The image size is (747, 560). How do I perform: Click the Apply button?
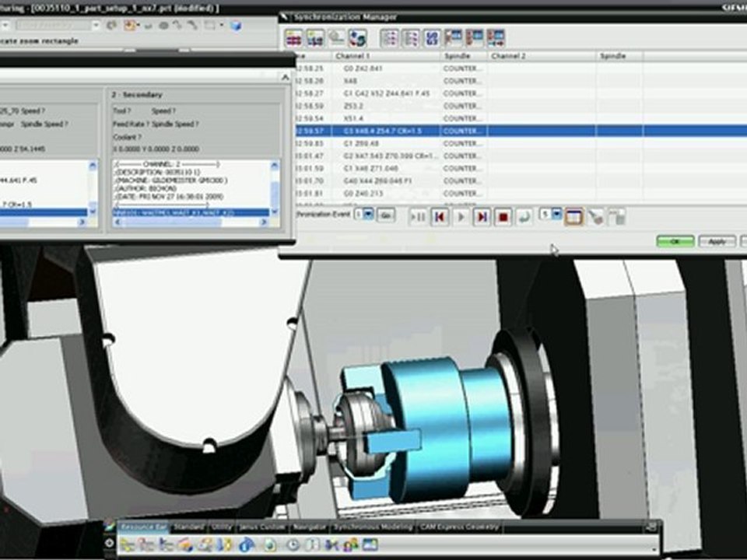coord(717,241)
